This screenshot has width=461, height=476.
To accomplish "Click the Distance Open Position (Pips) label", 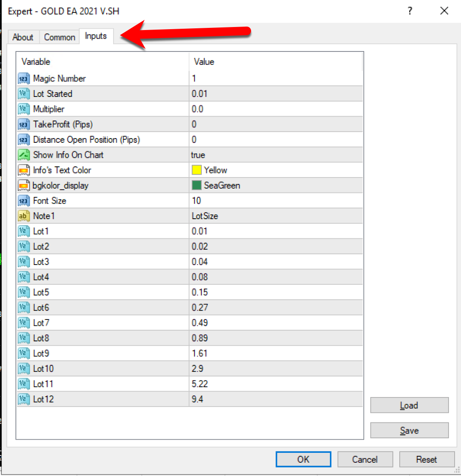I will point(87,140).
